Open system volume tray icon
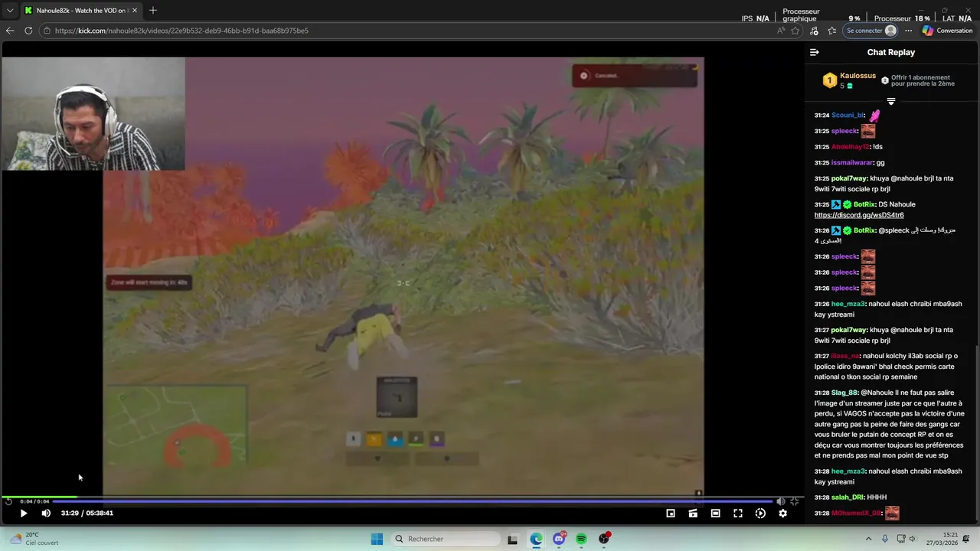 (x=913, y=539)
